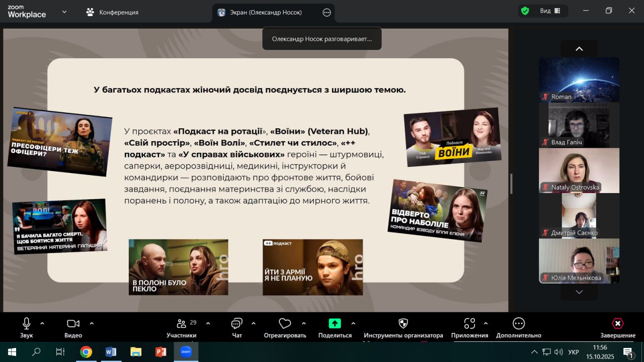Expand audio options arrow next to microphone

tap(42, 323)
